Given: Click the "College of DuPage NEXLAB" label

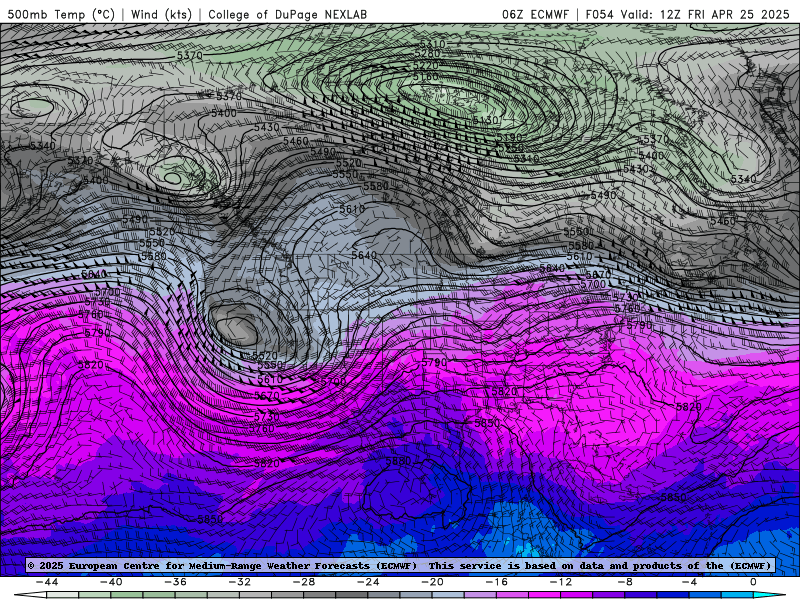Looking at the screenshot, I should 287,14.
